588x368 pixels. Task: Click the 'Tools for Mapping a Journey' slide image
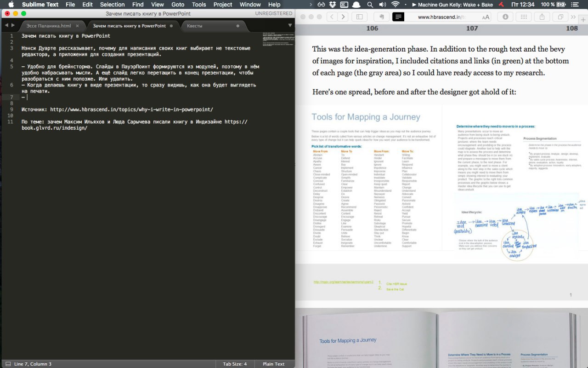pyautogui.click(x=441, y=184)
